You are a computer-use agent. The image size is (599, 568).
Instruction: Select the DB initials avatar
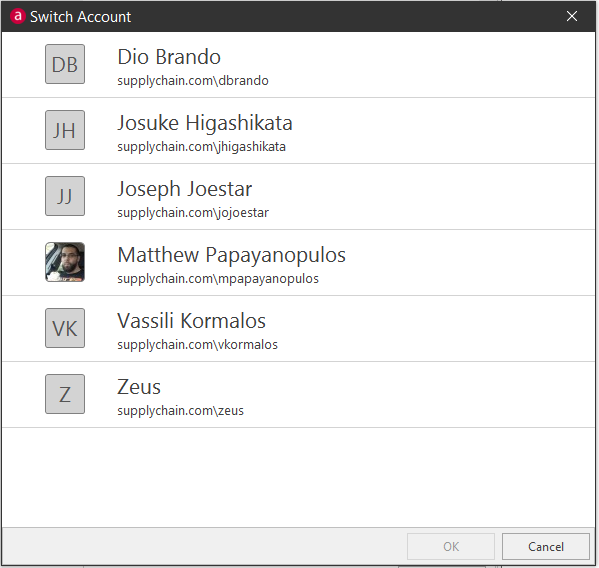coord(65,64)
